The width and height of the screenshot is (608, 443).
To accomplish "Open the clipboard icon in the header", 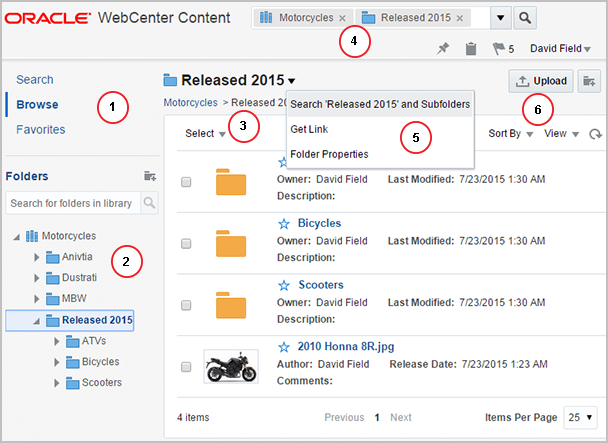I will click(x=471, y=48).
